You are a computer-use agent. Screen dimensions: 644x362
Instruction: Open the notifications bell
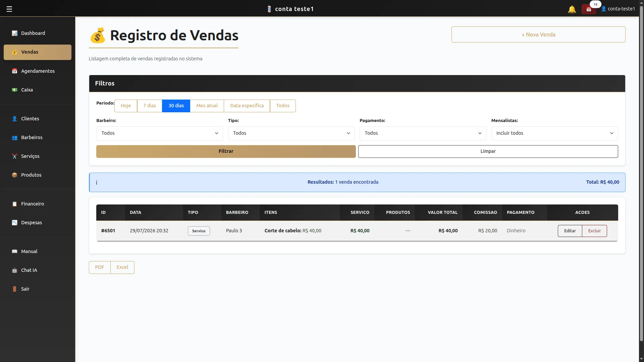coord(572,9)
